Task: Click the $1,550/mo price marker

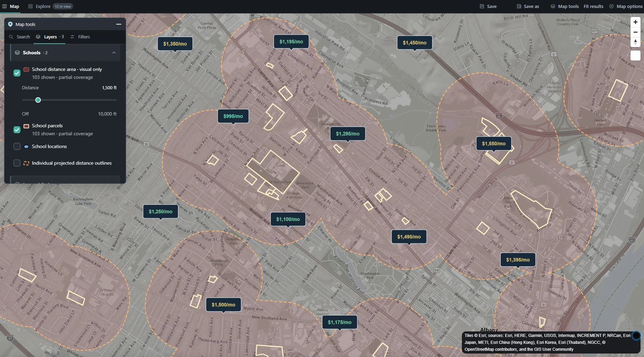Action: point(494,144)
